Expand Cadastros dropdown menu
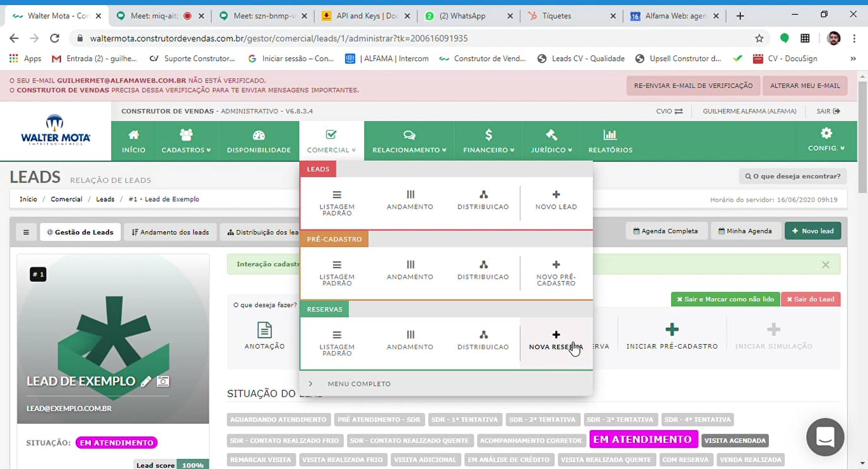The width and height of the screenshot is (868, 469). (x=186, y=141)
